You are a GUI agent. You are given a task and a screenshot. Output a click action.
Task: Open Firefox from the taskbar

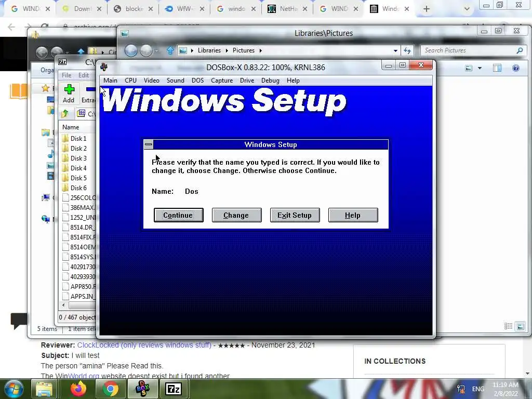click(78, 389)
